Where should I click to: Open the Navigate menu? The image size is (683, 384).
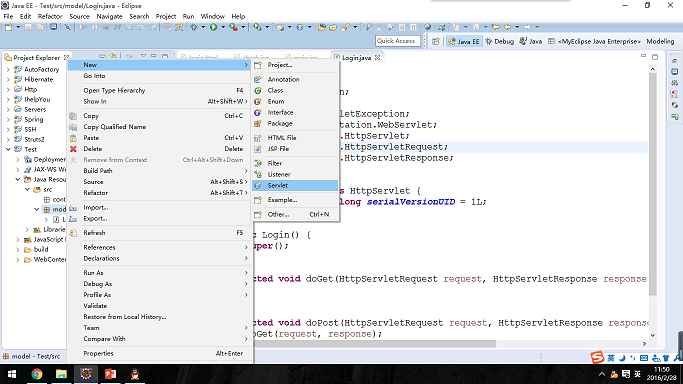109,17
